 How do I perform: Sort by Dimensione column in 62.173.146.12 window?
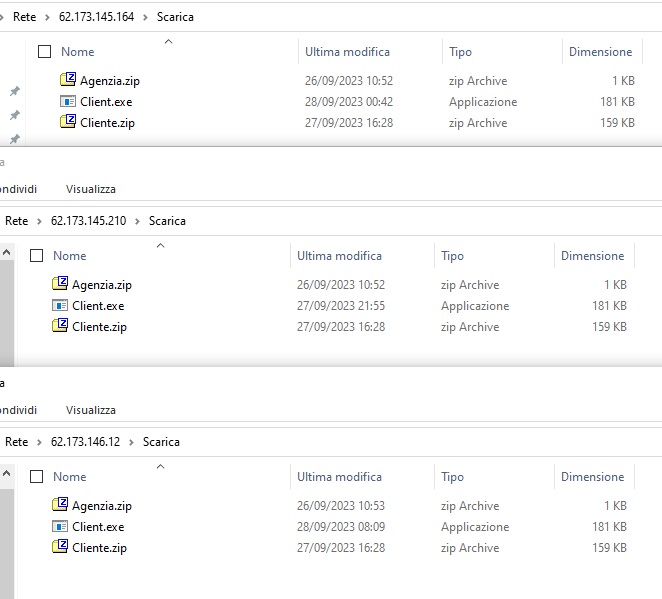pos(592,477)
